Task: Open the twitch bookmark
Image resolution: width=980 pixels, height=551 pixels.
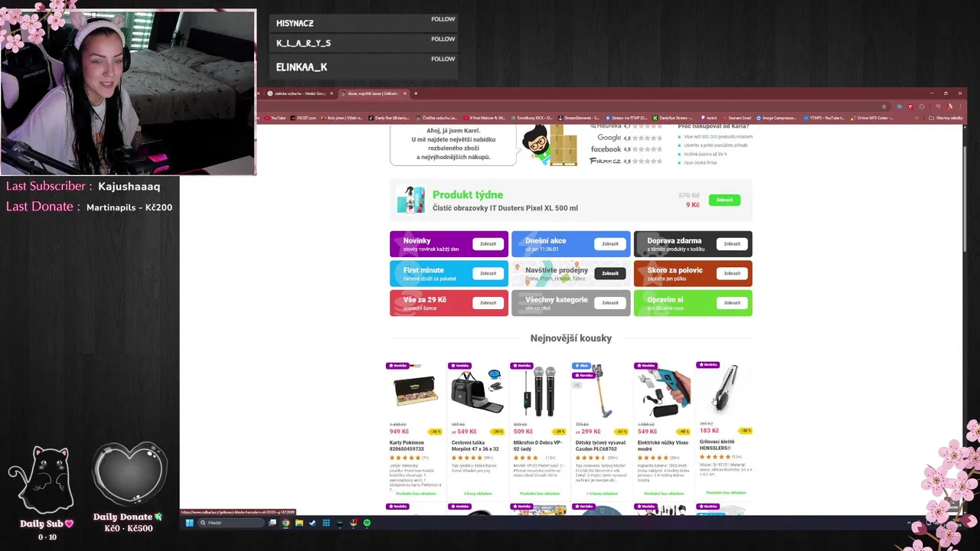Action: (709, 118)
